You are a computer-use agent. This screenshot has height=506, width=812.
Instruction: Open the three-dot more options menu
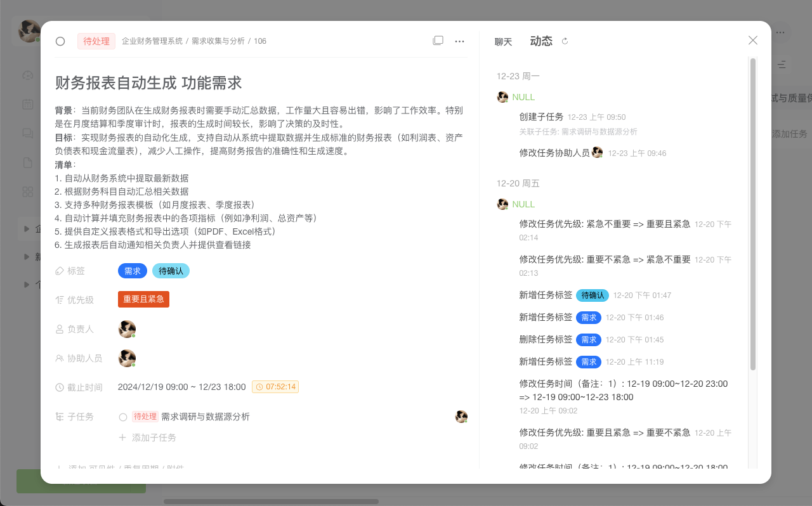(460, 41)
